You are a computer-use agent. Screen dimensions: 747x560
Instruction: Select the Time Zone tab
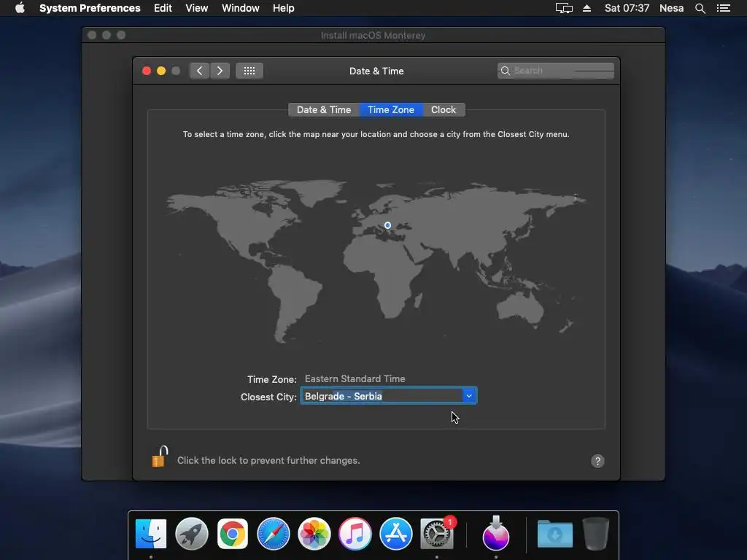[x=391, y=110]
